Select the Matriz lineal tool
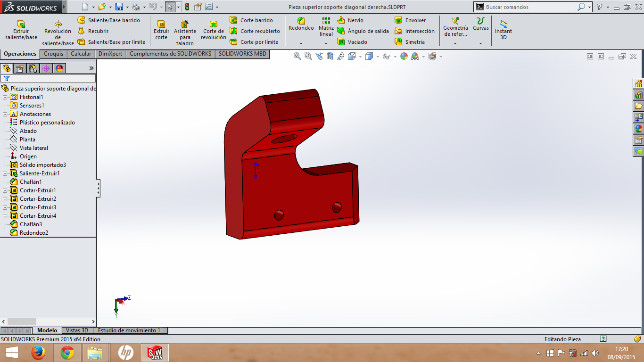Screen dimensions: 644x362 point(326,27)
